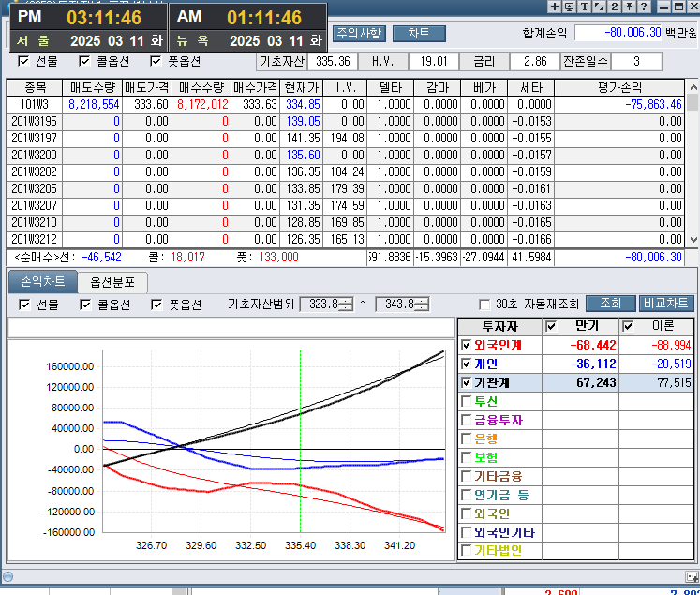Select the 손익차트 tab

tap(42, 281)
